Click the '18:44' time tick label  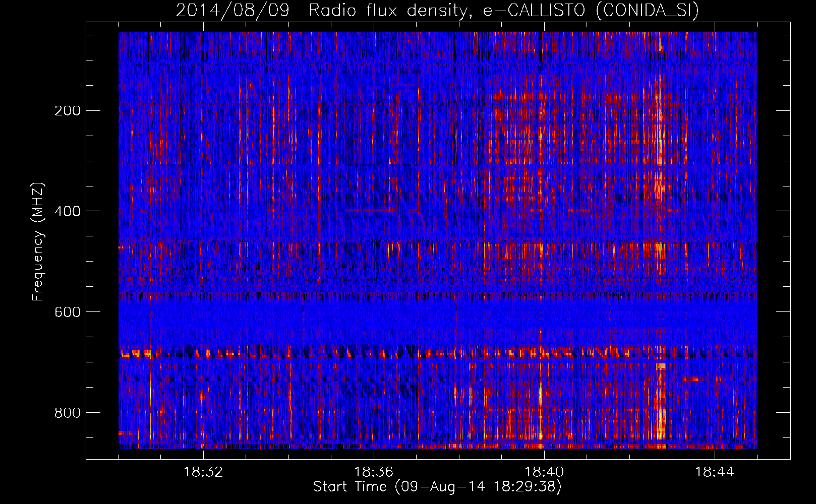click(715, 472)
